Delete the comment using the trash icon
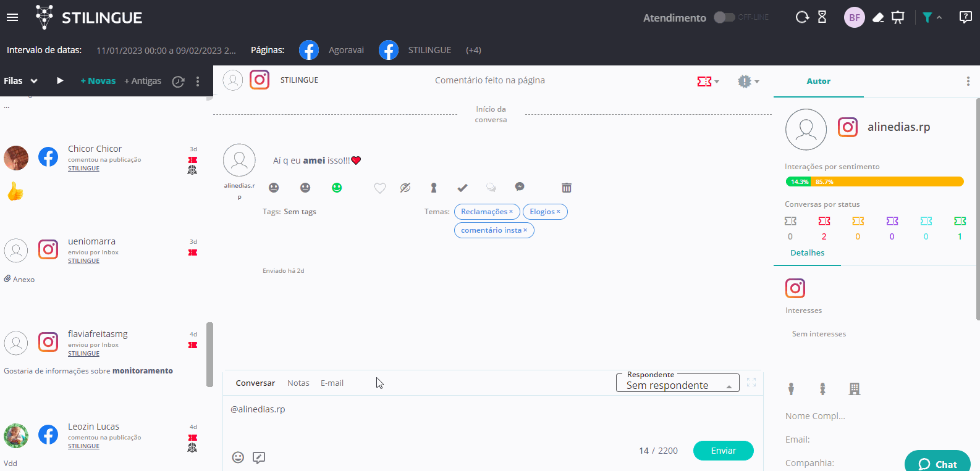 point(567,188)
